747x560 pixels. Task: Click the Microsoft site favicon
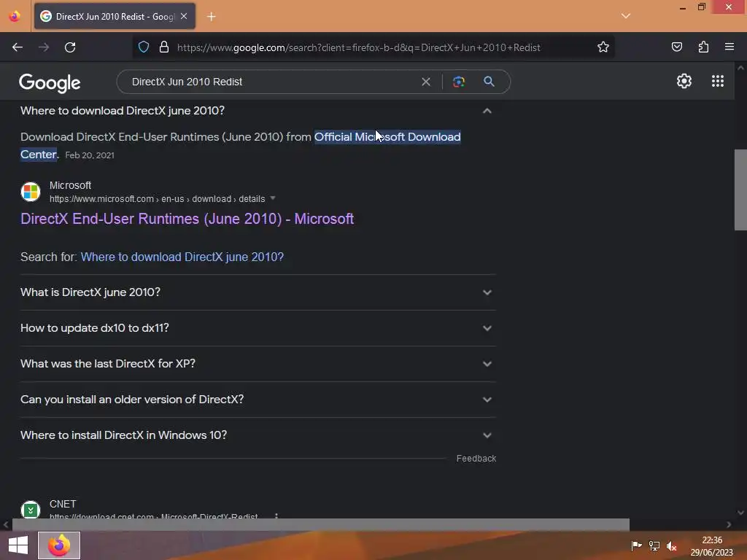coord(31,192)
